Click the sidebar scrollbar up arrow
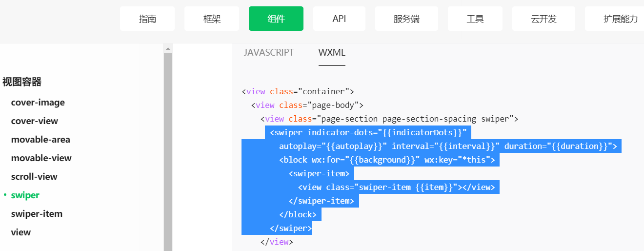 tap(168, 49)
